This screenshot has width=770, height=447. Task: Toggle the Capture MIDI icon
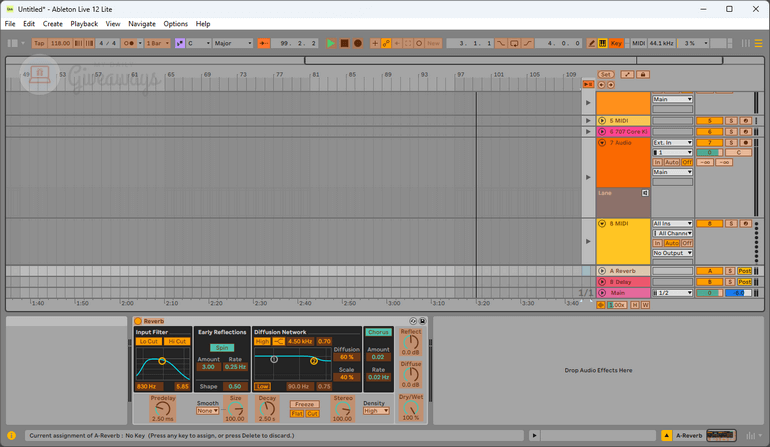408,43
